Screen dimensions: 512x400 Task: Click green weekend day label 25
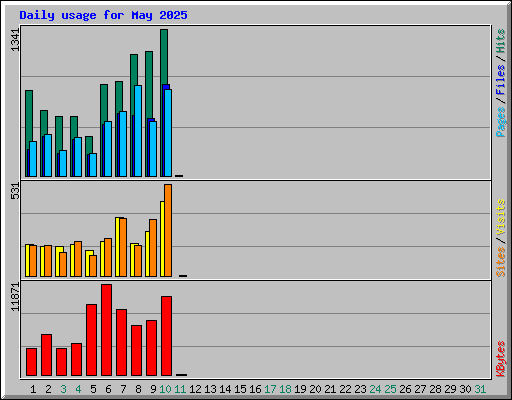click(x=390, y=389)
